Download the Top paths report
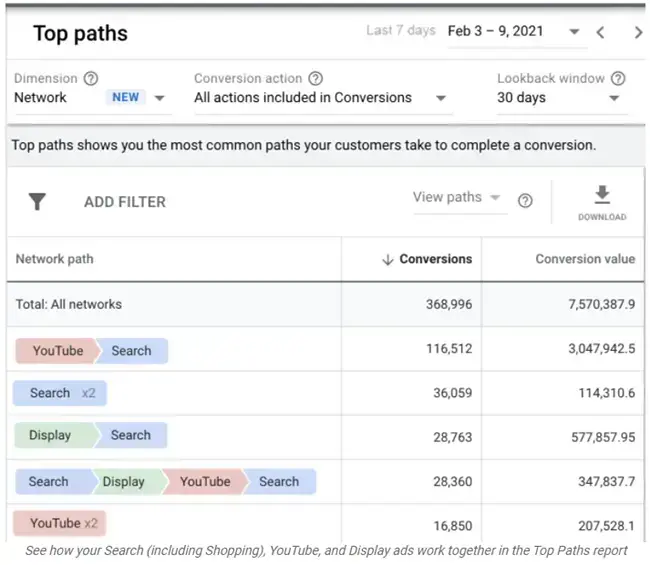 (x=602, y=203)
